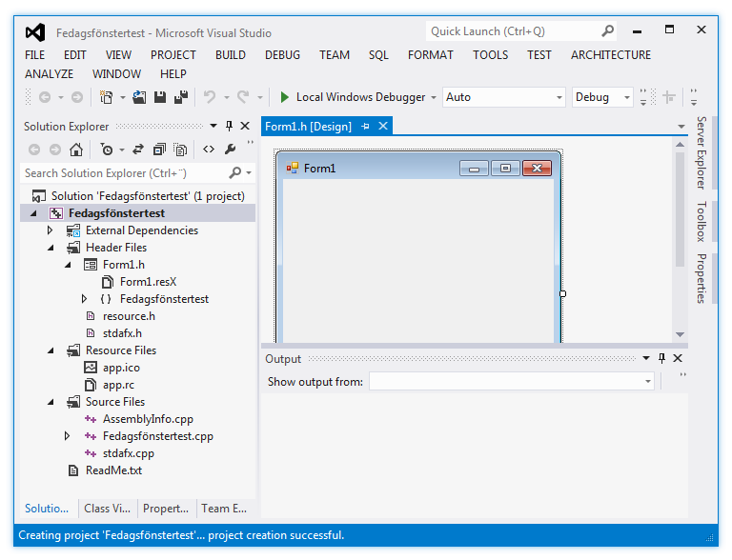Select the app.ico resource file
Screen dimensions: 732x560
coord(121,368)
